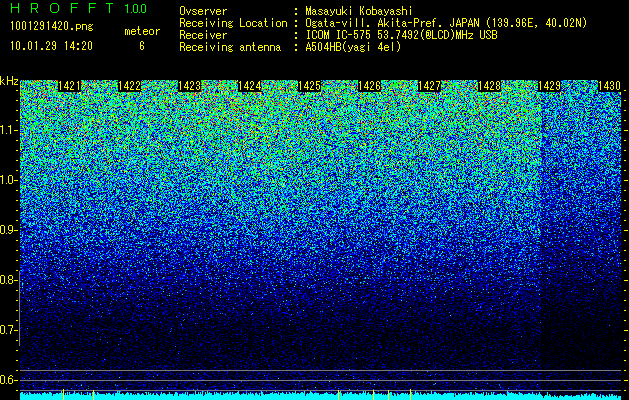Select the 1.0 frequency axis label
629x400 pixels.
9,180
